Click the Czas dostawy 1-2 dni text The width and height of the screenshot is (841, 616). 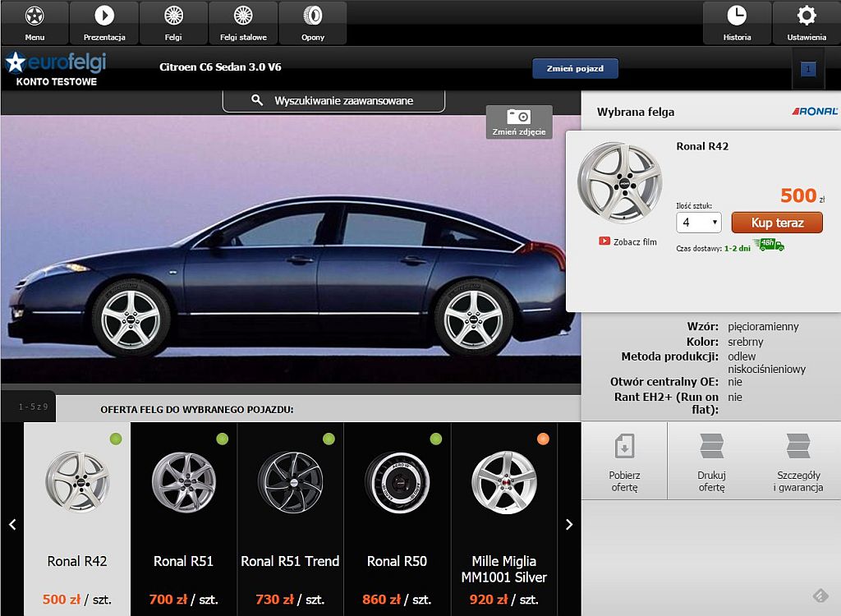(x=714, y=248)
